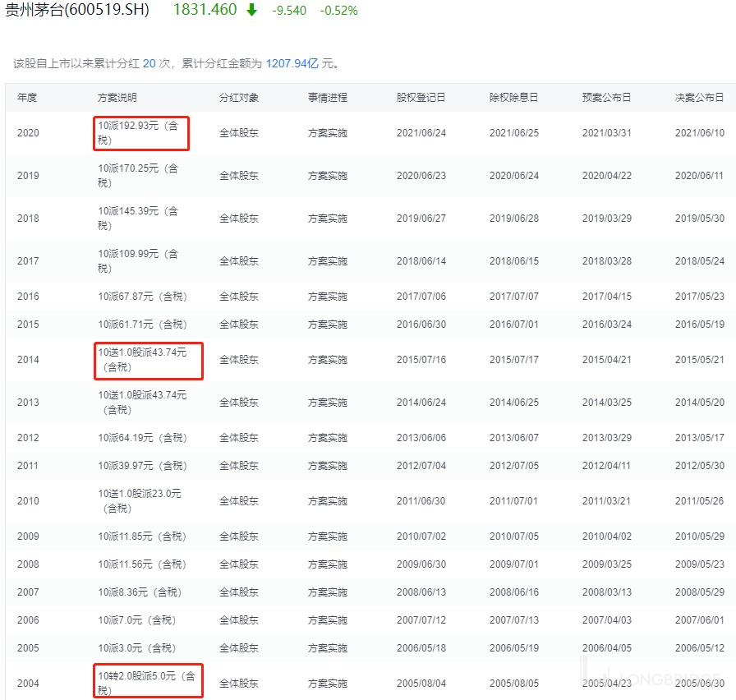Click the 股权登记日 column header
736x700 pixels.
pos(421,98)
